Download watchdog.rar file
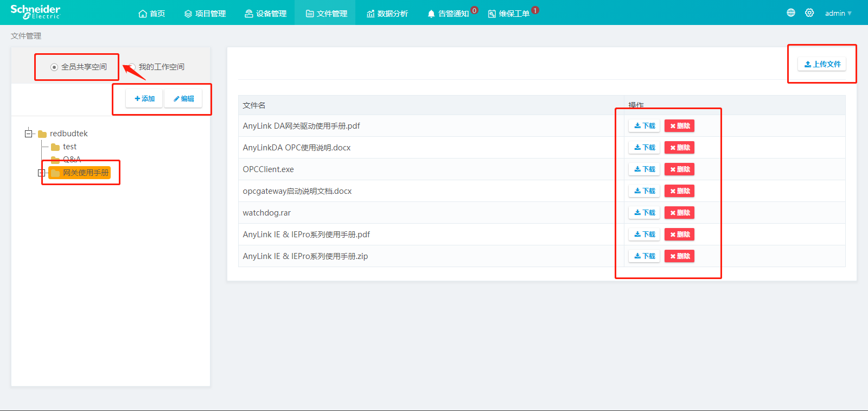868x411 pixels. (644, 213)
